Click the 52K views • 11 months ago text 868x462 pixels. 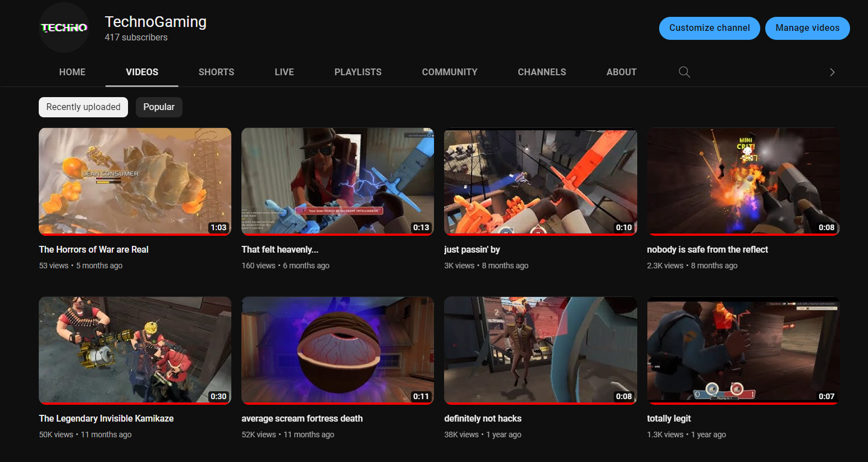288,435
